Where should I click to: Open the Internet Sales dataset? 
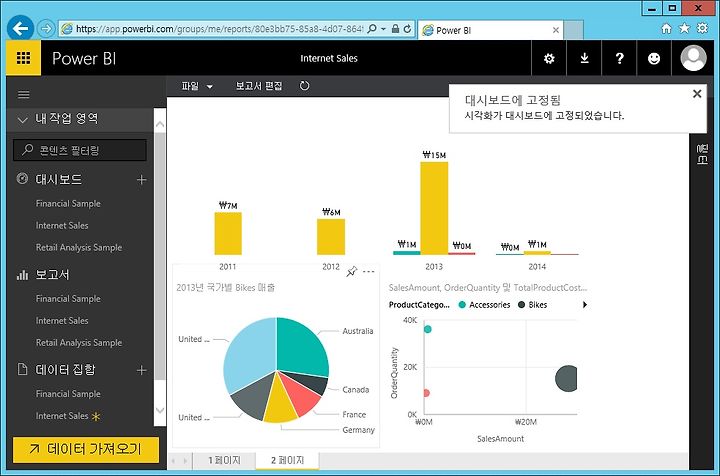pos(62,416)
